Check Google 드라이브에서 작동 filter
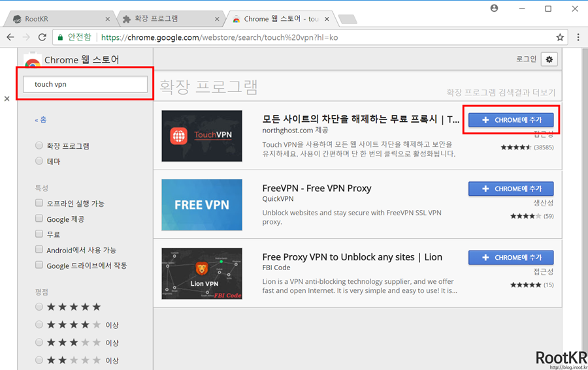Screen dimensions: 588x370 coord(39,265)
